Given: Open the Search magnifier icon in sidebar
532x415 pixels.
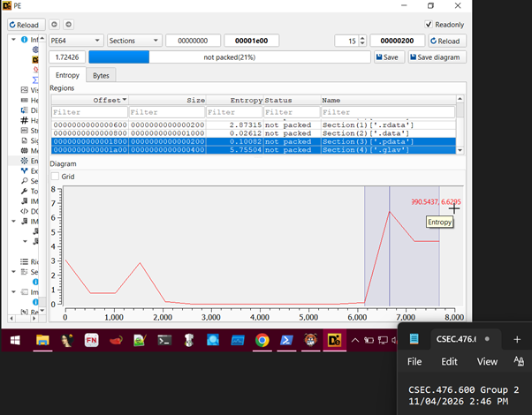Looking at the screenshot, I should (x=25, y=181).
